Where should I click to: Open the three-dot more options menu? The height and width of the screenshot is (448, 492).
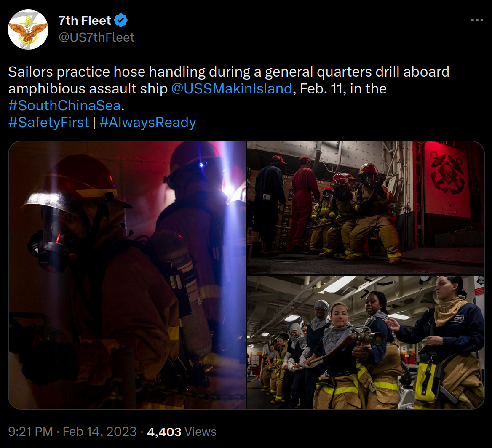[x=477, y=20]
